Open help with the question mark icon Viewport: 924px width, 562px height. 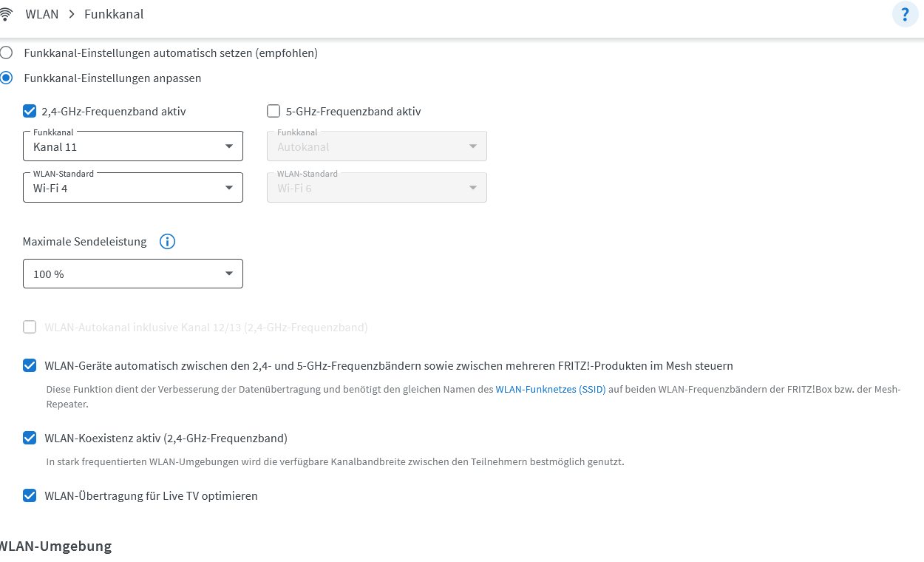pos(906,15)
